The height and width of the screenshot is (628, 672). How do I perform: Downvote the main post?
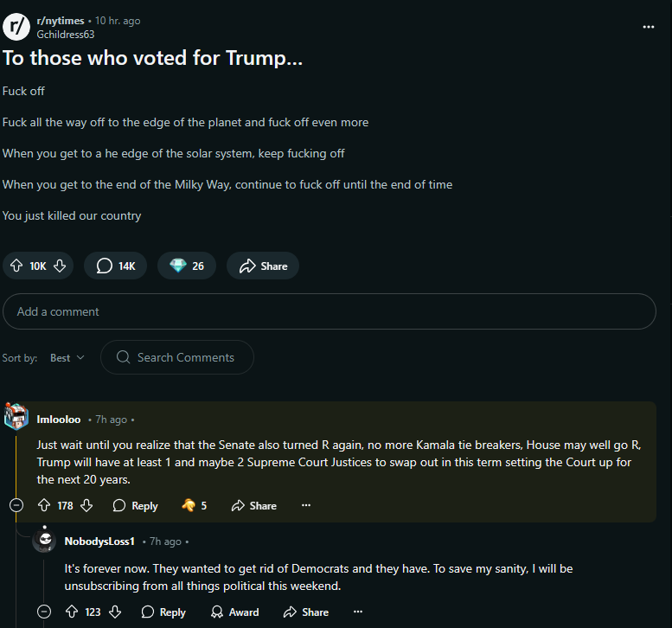click(x=60, y=266)
